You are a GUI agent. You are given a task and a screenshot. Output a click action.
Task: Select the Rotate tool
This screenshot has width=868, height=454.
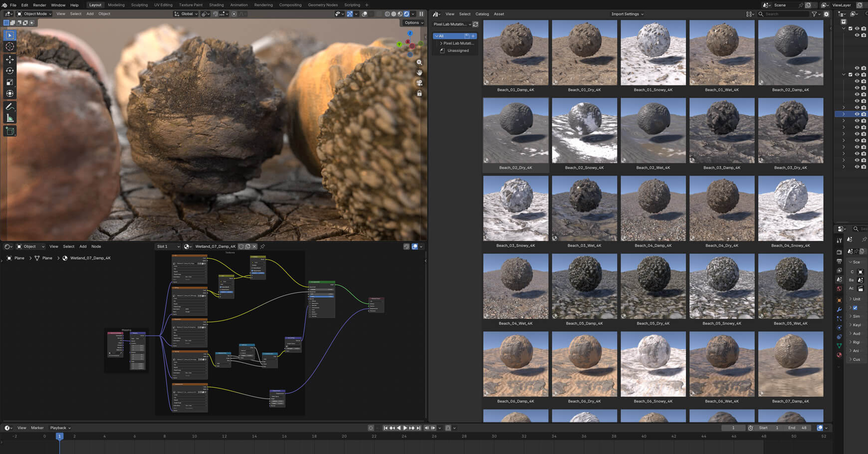(x=9, y=71)
